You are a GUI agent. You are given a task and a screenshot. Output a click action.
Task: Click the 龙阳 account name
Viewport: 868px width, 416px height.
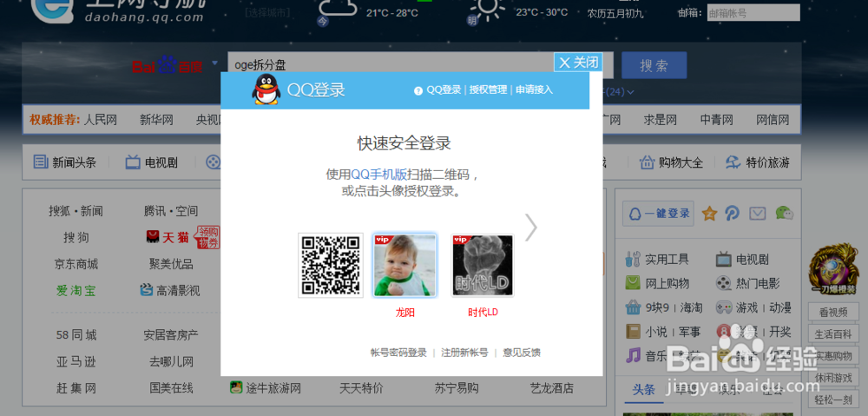pyautogui.click(x=404, y=313)
